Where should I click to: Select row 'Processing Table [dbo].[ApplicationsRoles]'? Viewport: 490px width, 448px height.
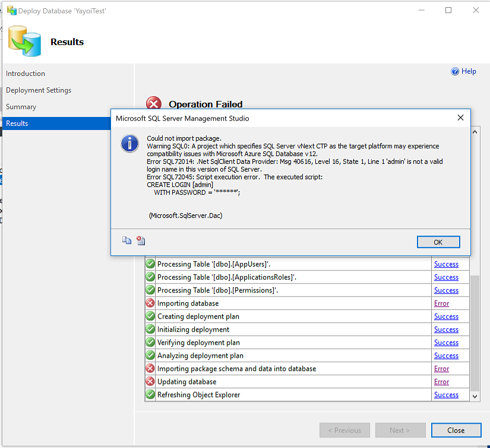click(x=307, y=277)
